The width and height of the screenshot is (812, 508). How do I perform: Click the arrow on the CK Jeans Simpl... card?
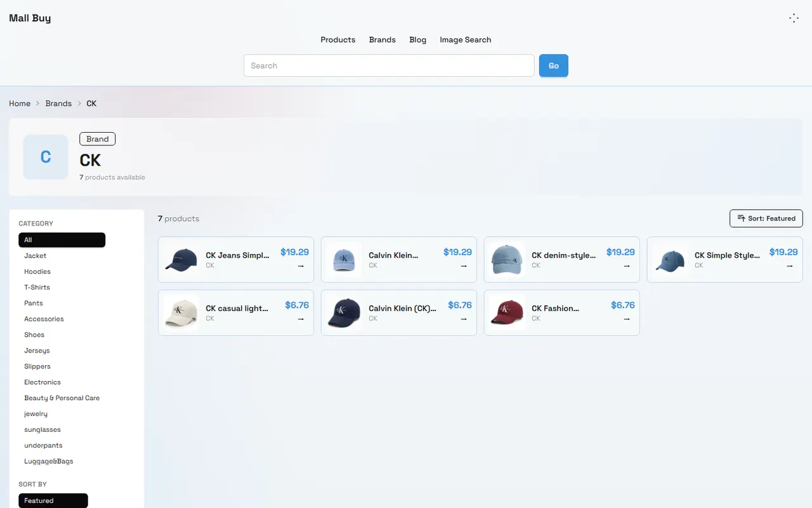click(x=301, y=266)
